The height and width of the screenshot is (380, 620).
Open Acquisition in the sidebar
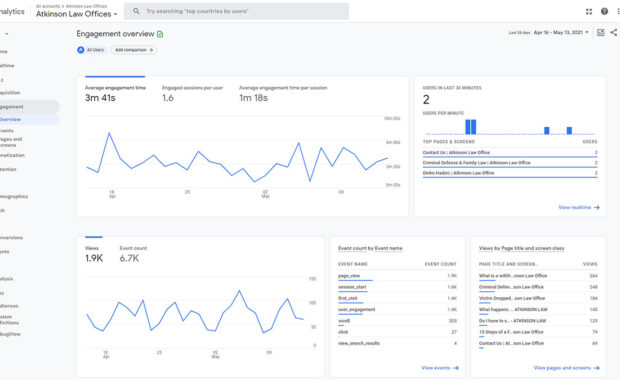[x=10, y=93]
